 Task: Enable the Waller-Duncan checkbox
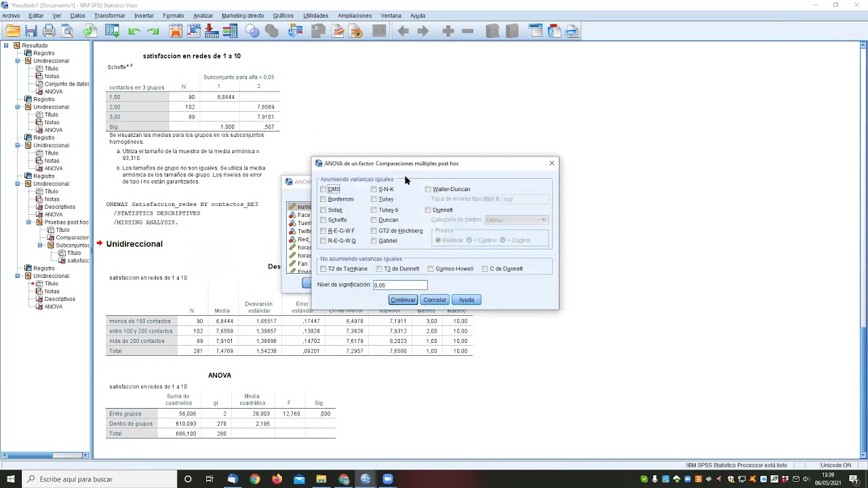[428, 189]
